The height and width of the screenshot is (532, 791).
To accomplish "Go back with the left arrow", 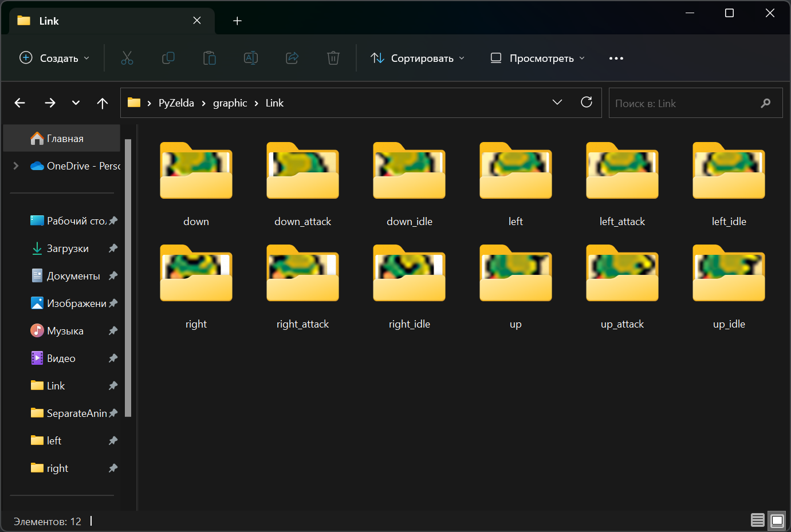I will click(20, 103).
